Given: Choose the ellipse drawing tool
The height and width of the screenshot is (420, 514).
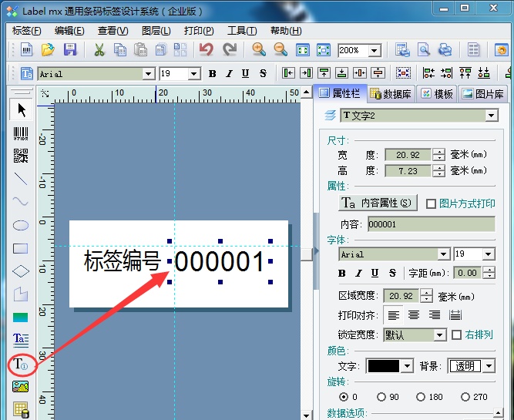Looking at the screenshot, I should (21, 226).
